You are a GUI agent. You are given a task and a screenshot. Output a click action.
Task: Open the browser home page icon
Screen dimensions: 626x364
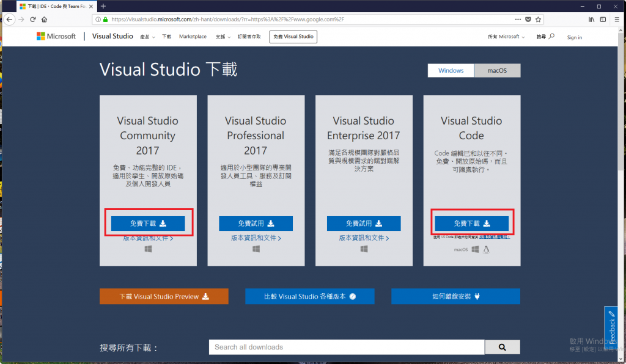pos(44,19)
